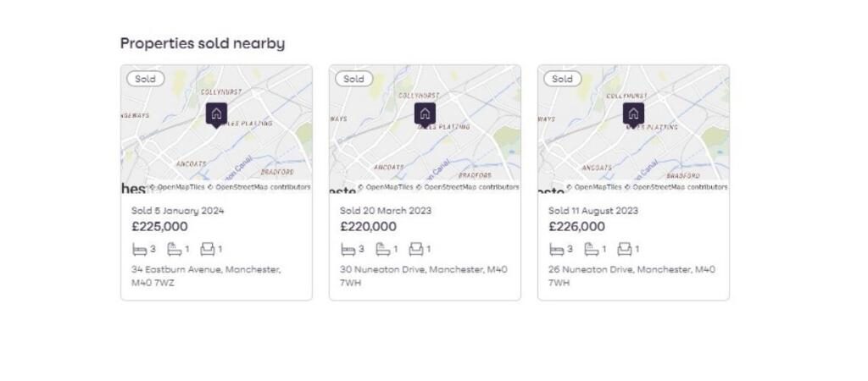Click bed icon on £220,000 property card
Screen dimensions: 868x381
point(348,250)
